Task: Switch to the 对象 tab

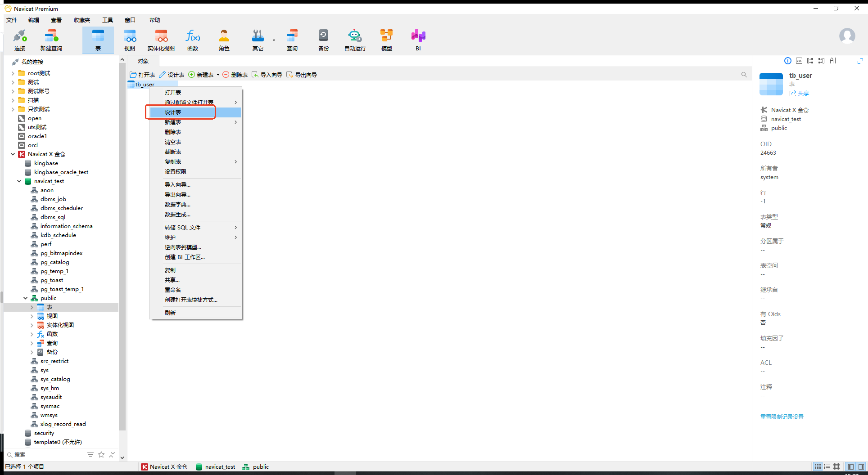Action: click(x=143, y=61)
